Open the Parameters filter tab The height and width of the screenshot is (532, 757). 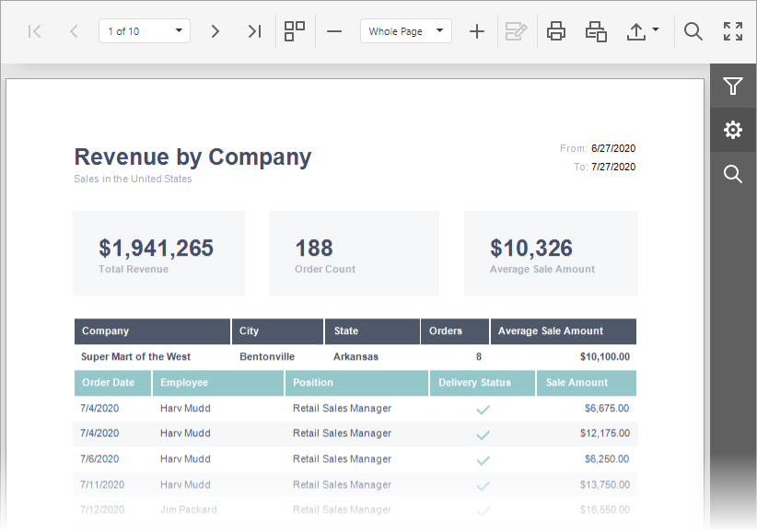(x=733, y=87)
